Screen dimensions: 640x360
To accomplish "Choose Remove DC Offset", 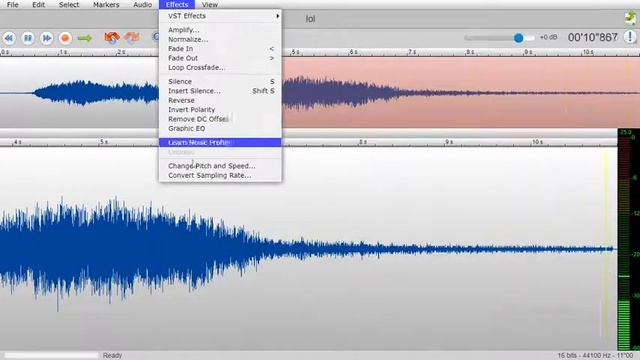I will [220, 119].
